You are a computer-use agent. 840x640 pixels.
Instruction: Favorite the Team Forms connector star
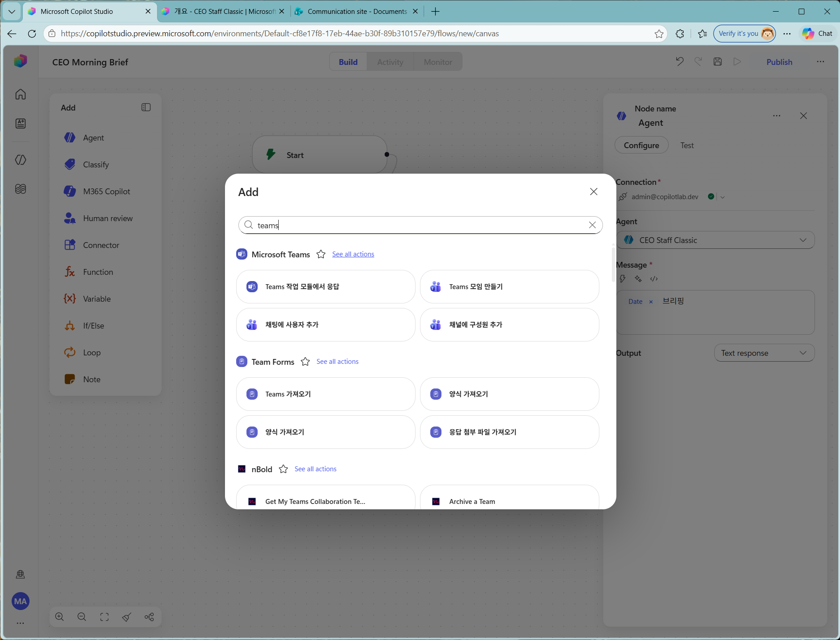305,362
